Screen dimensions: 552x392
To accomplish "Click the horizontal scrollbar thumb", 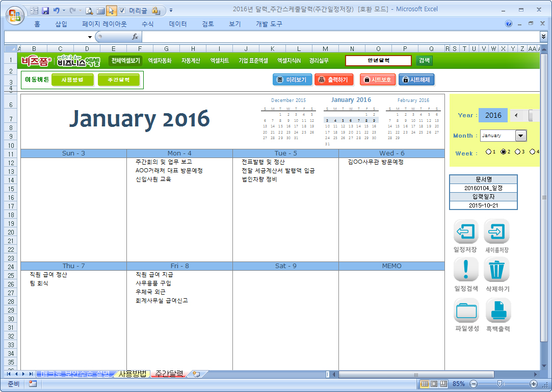I will pos(416,374).
